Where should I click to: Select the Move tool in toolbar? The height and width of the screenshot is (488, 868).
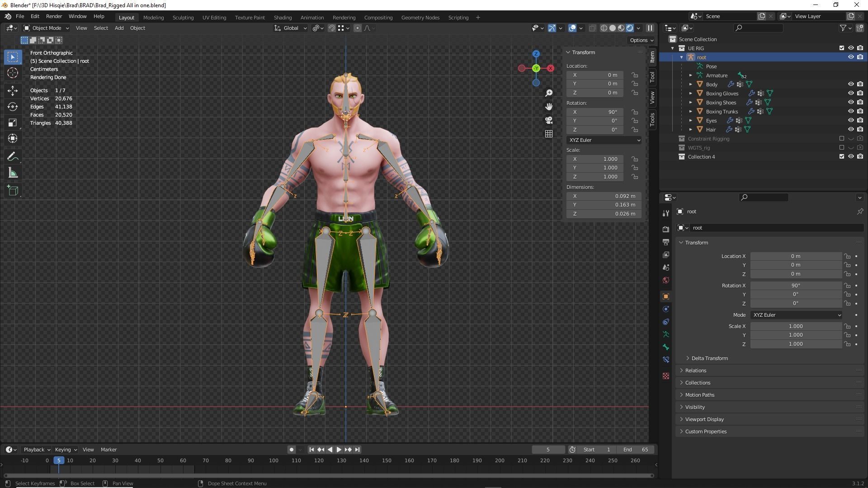[13, 90]
